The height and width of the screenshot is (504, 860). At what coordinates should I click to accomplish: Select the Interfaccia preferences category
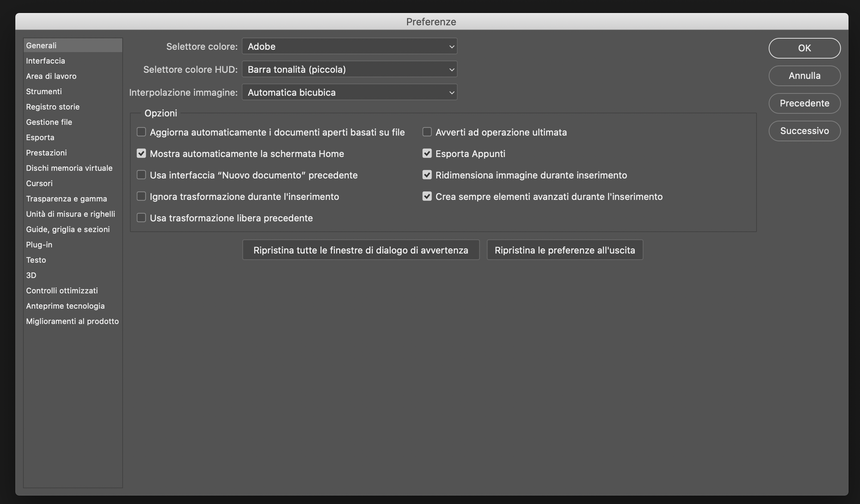click(x=45, y=61)
